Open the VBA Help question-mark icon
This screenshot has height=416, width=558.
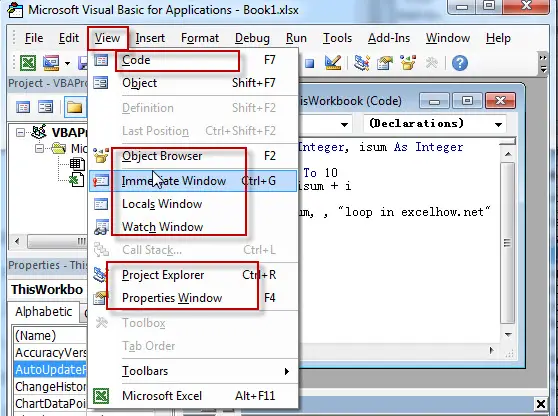click(459, 63)
